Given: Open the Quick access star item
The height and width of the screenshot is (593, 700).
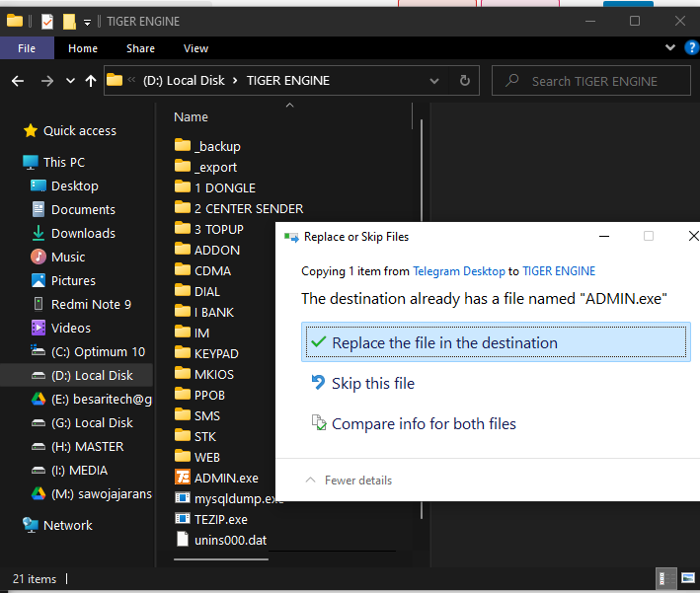Looking at the screenshot, I should click(x=79, y=130).
